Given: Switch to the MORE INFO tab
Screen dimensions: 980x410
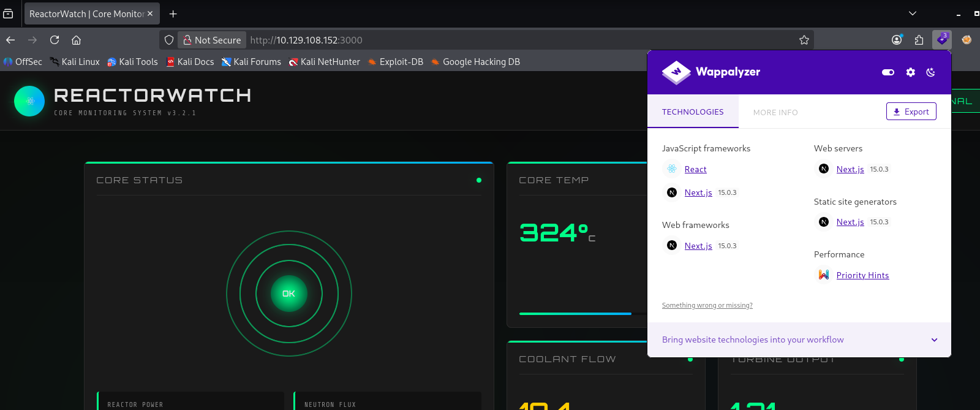Looking at the screenshot, I should (775, 112).
